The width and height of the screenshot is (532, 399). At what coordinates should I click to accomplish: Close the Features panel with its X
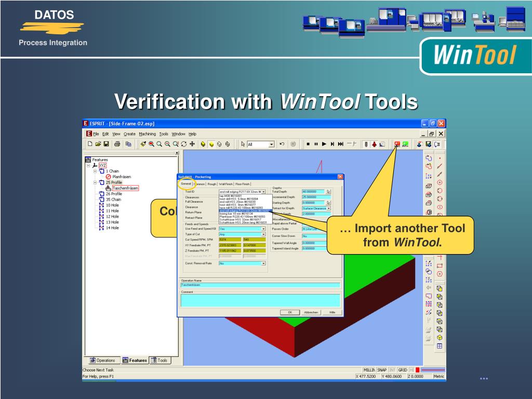pyautogui.click(x=177, y=153)
